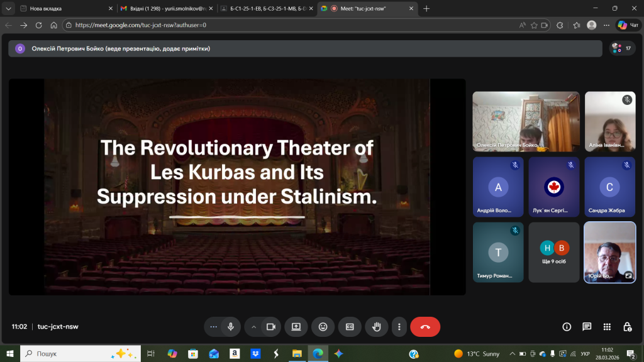Image resolution: width=644 pixels, height=362 pixels.
Task: Show the 17 participants list
Action: pyautogui.click(x=622, y=48)
